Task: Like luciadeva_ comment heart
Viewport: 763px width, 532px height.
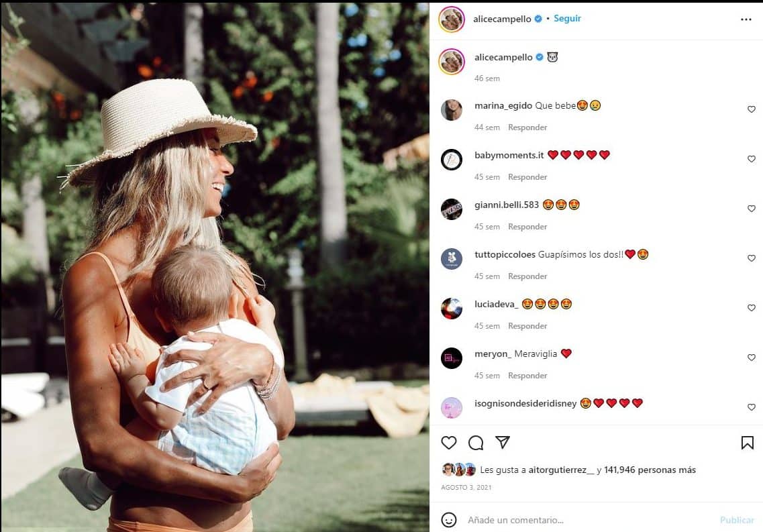Action: point(752,308)
